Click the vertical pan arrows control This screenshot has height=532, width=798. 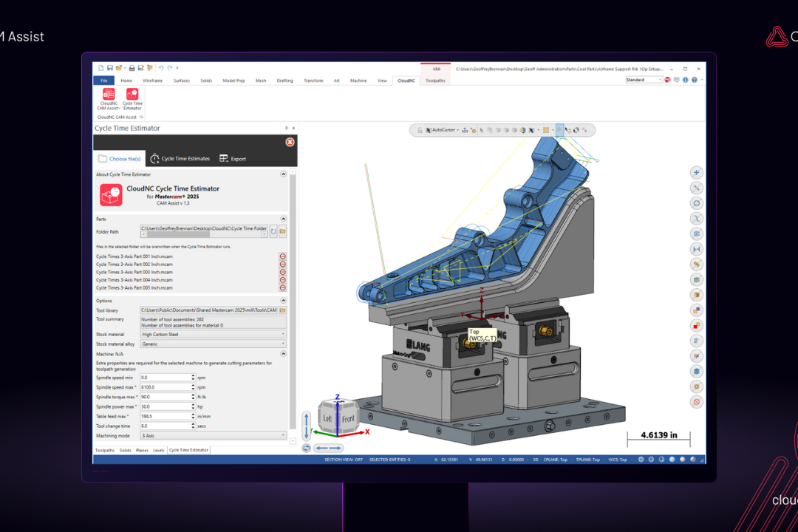307,426
